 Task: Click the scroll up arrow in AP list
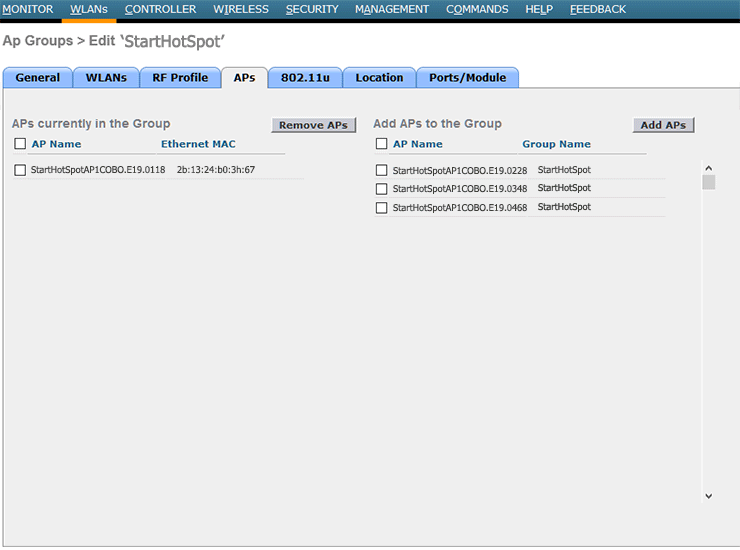708,168
